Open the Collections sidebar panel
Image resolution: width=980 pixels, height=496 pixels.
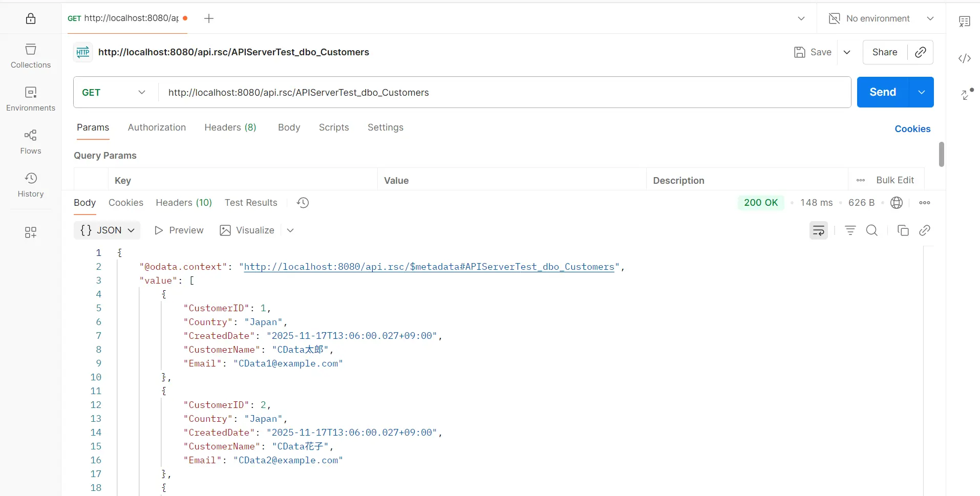coord(31,56)
